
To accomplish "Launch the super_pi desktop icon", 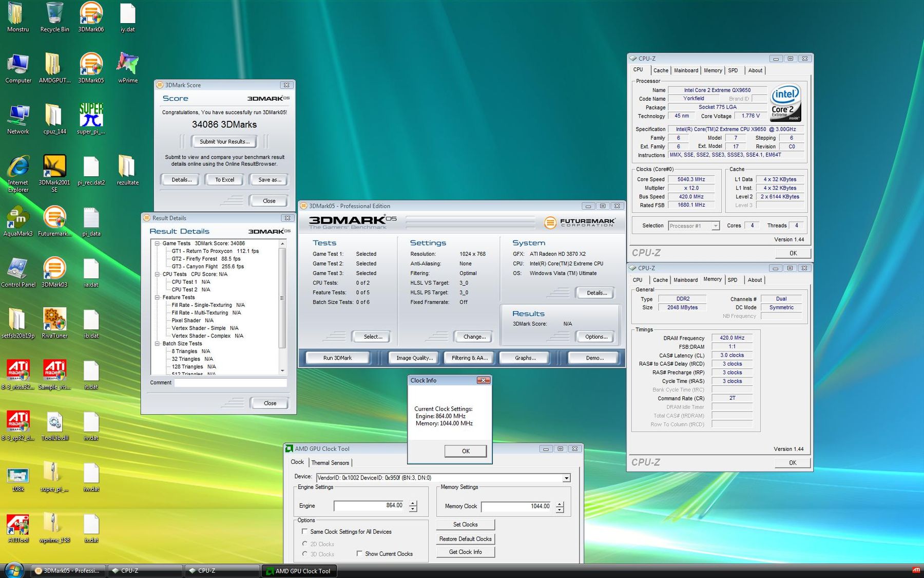I will pyautogui.click(x=91, y=119).
